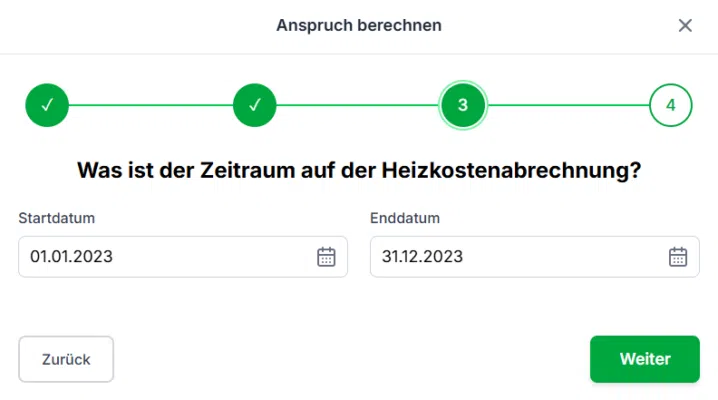
Task: Close the Anspruch berechnen dialog
Action: click(x=685, y=26)
